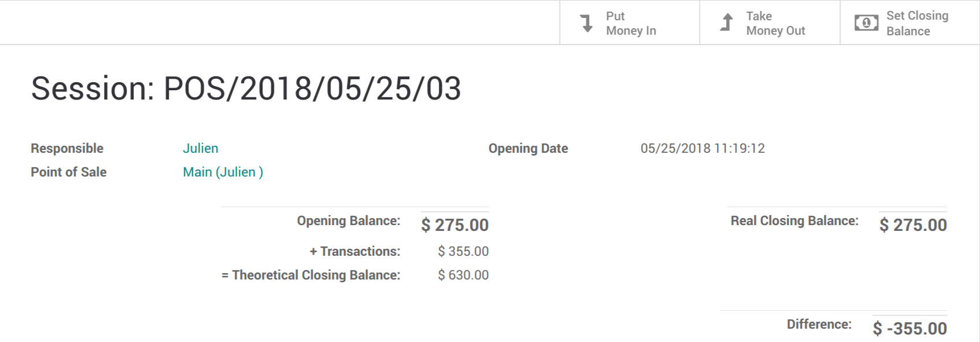Image resolution: width=980 pixels, height=342 pixels.
Task: Click the Put Money In arrow icon
Action: [587, 23]
